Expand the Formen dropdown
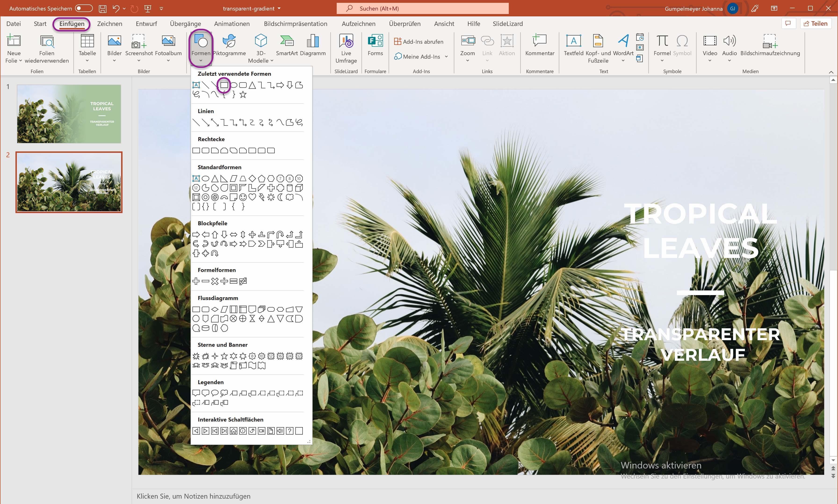 tap(201, 61)
